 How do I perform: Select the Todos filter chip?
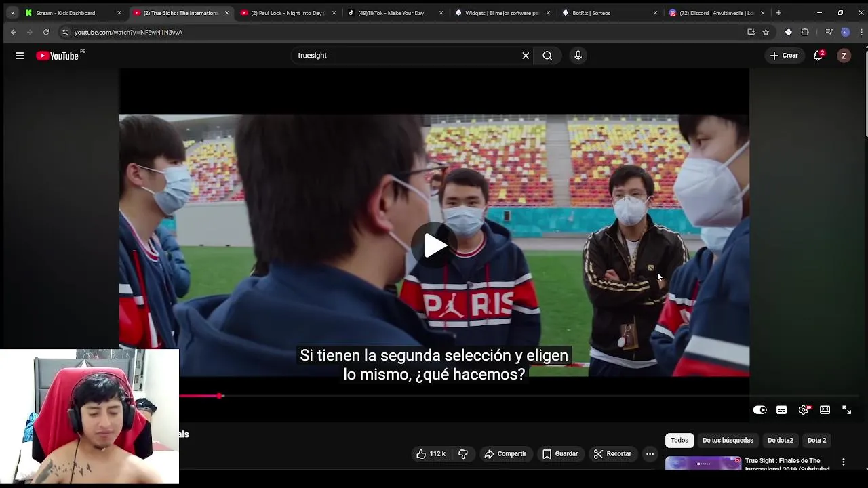tap(679, 441)
